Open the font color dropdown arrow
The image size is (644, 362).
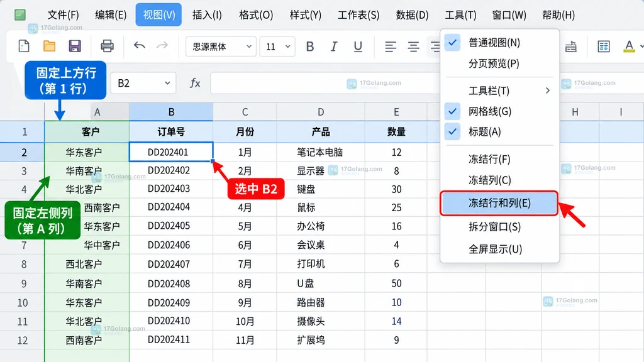tap(641, 47)
